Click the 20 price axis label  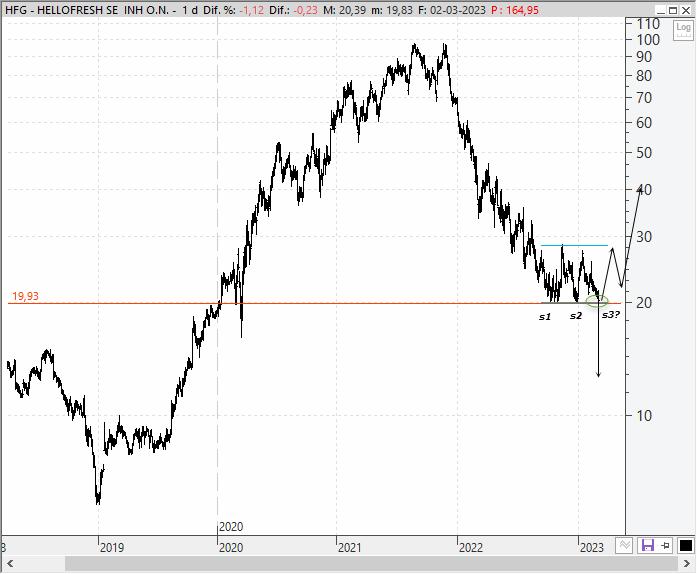coord(644,303)
